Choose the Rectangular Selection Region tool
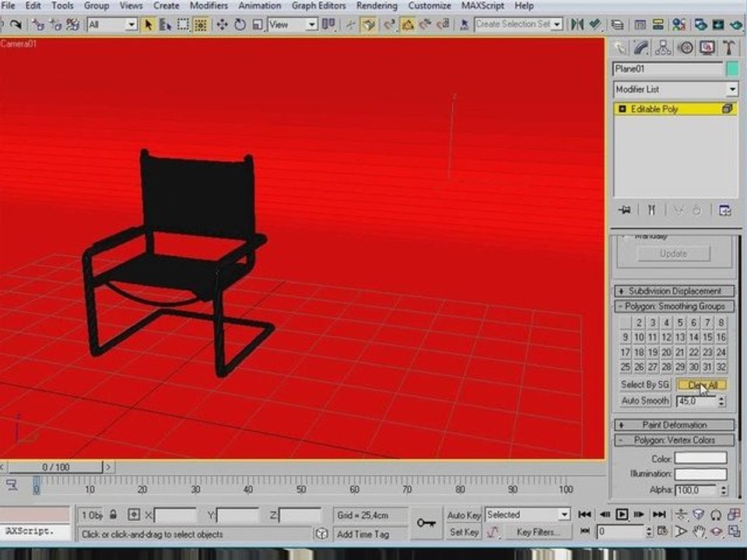Image resolution: width=747 pixels, height=560 pixels. pos(183,24)
